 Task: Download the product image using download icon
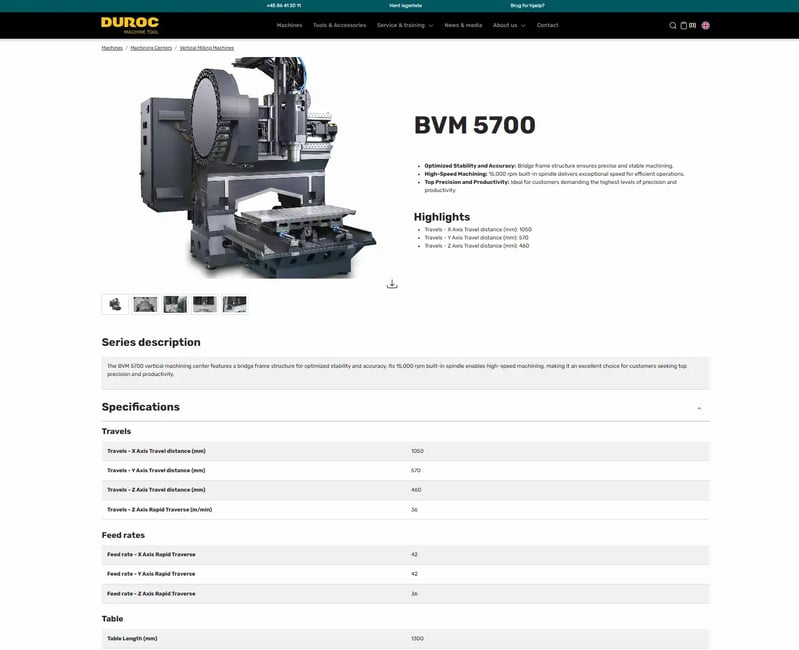tap(392, 284)
